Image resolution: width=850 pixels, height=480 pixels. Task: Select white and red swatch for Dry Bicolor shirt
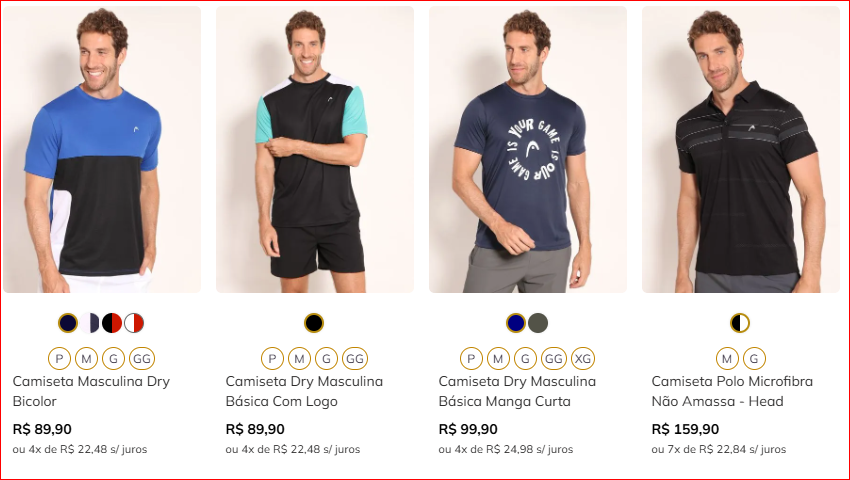(x=134, y=323)
